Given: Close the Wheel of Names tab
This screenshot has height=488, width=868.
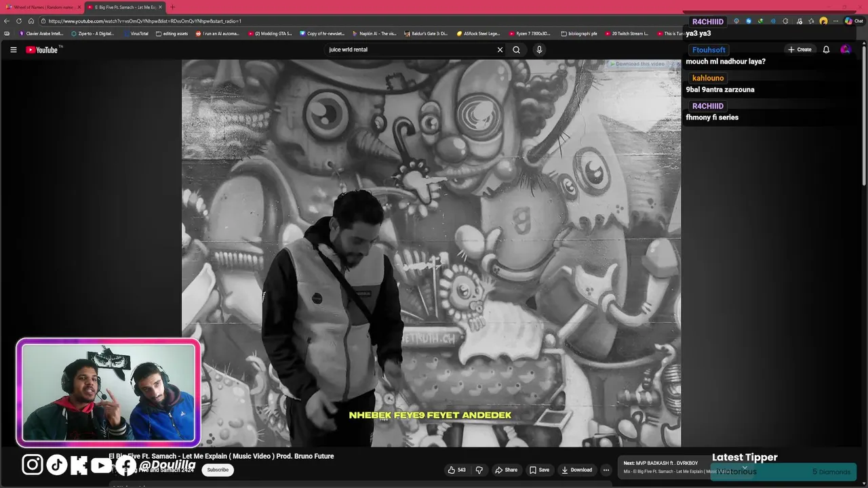Looking at the screenshot, I should coord(79,7).
